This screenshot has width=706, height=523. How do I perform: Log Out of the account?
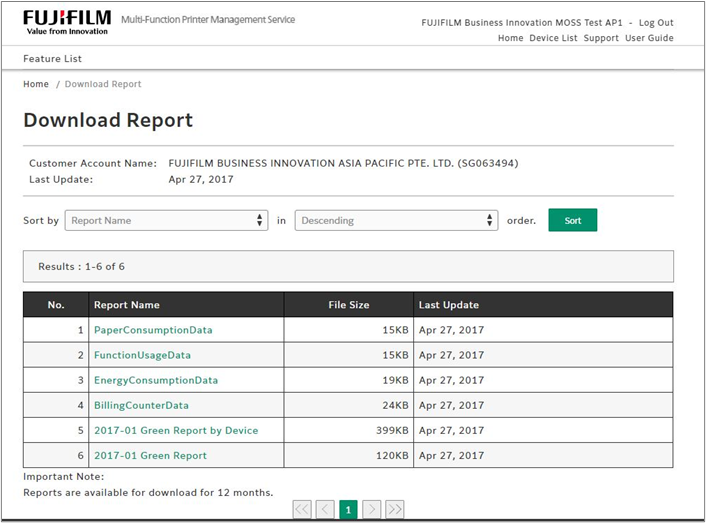click(x=656, y=22)
